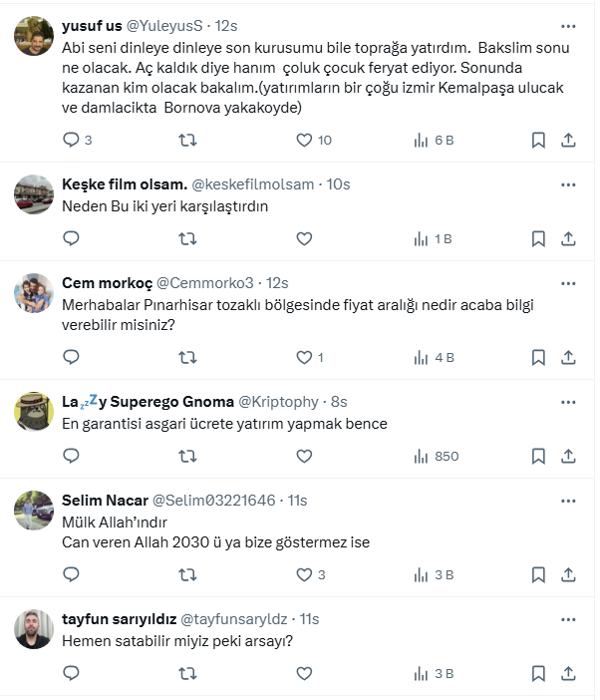Viewport: 600px width, 700px height.
Task: Open more menu on tayfun sarıyıldız's tweet
Action: coord(568,618)
